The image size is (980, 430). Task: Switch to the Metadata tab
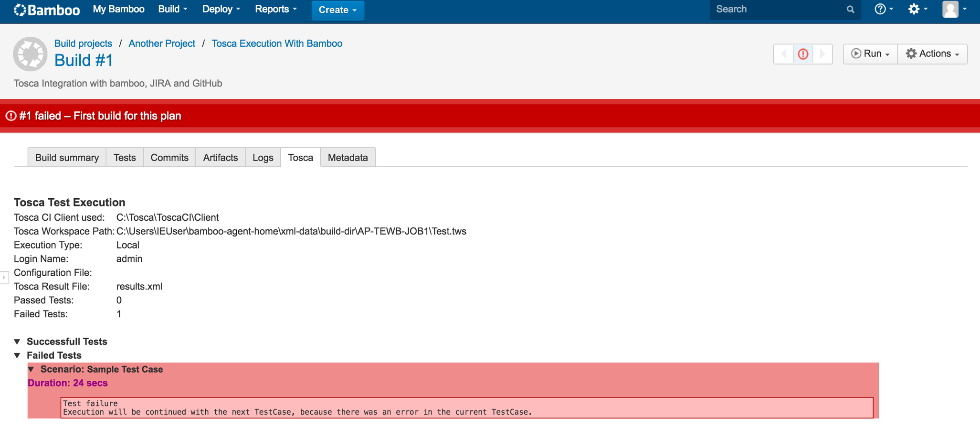coord(348,158)
